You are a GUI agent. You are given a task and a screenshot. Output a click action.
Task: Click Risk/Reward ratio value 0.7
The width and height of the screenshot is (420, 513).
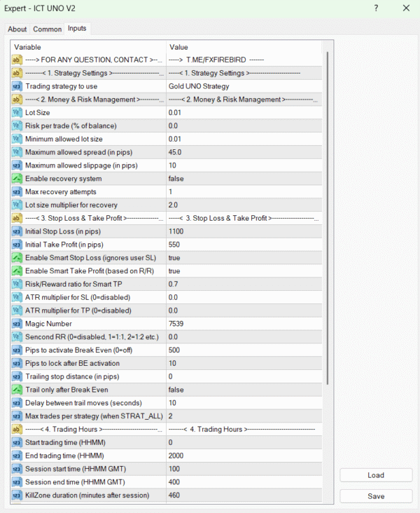click(173, 284)
